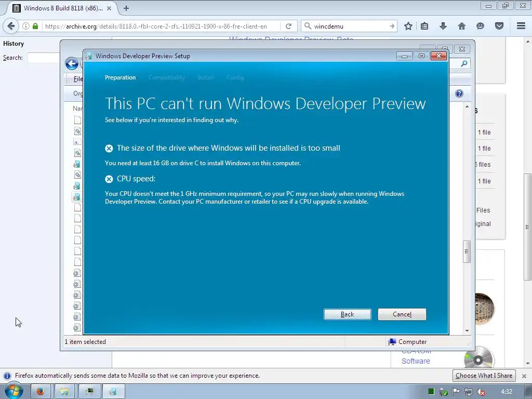Open Windows Explorer from taskbar
The height and width of the screenshot is (399, 532).
pyautogui.click(x=64, y=392)
